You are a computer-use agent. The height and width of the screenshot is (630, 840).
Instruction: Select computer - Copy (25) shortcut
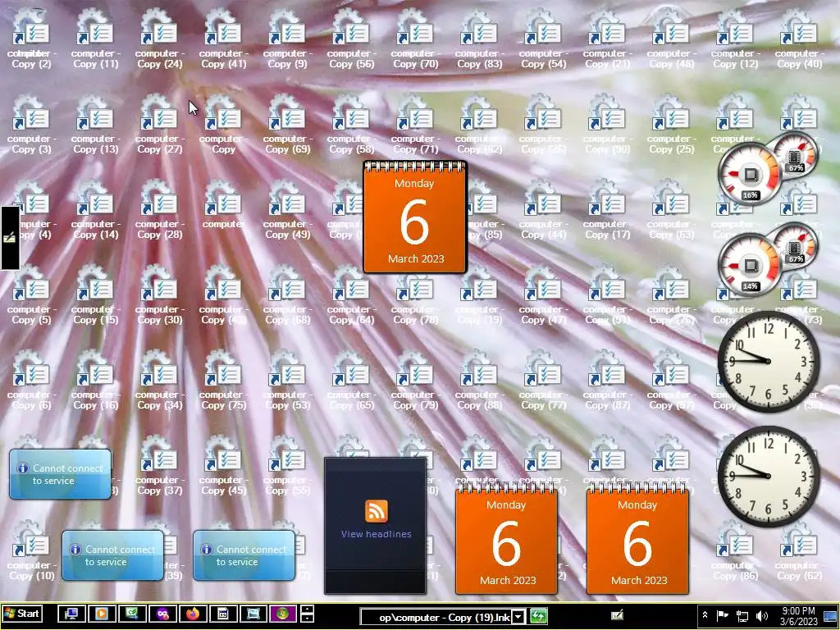click(x=671, y=125)
